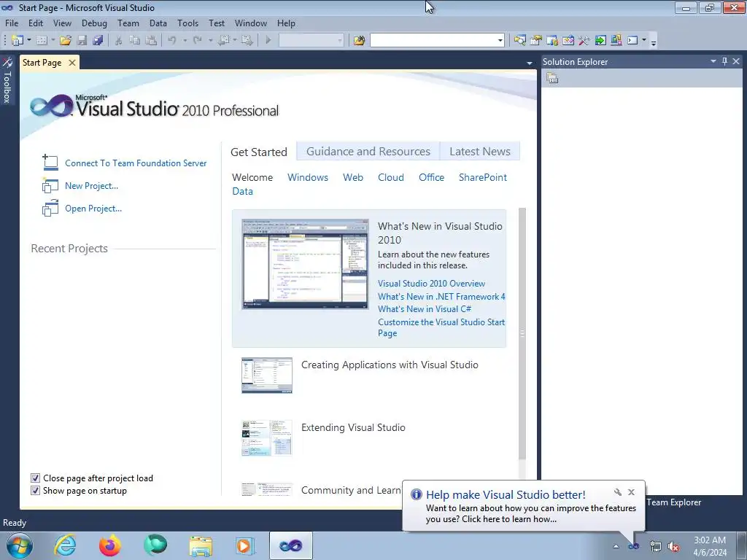Screen dimensions: 747x560
Task: Click the New Project... link
Action: point(91,186)
